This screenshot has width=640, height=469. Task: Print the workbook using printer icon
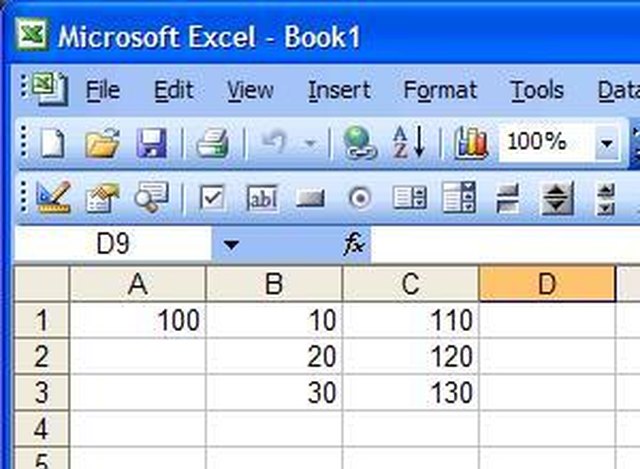click(212, 143)
